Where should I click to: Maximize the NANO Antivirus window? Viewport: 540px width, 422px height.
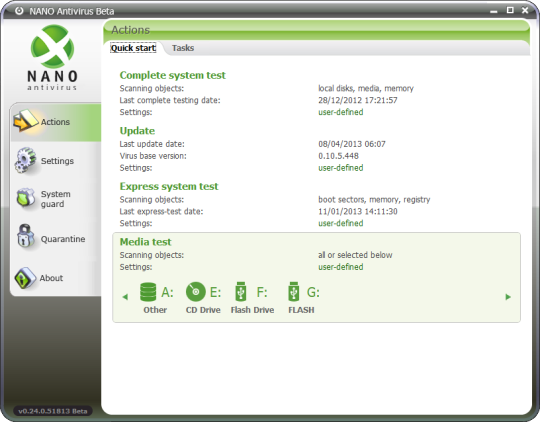(510, 10)
